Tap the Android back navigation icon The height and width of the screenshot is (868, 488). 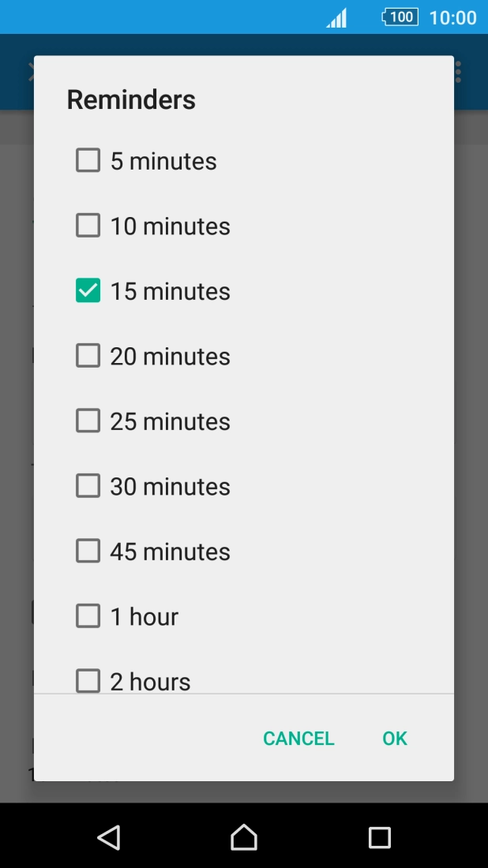[109, 837]
